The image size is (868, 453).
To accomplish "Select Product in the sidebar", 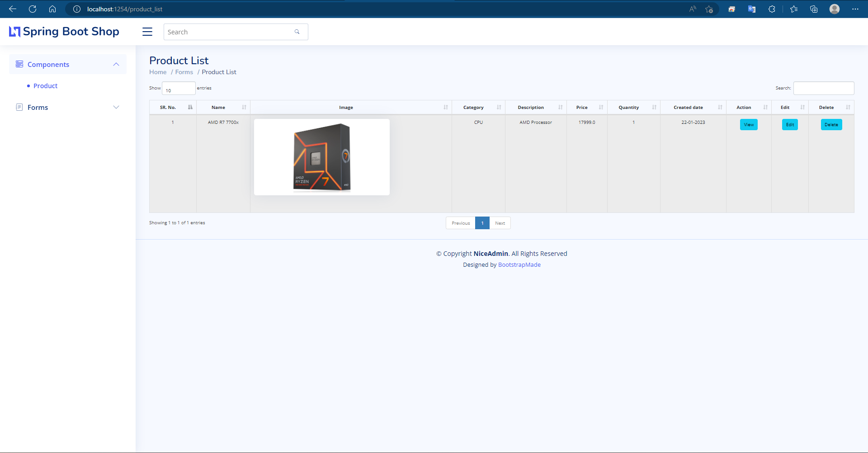I will tap(45, 85).
